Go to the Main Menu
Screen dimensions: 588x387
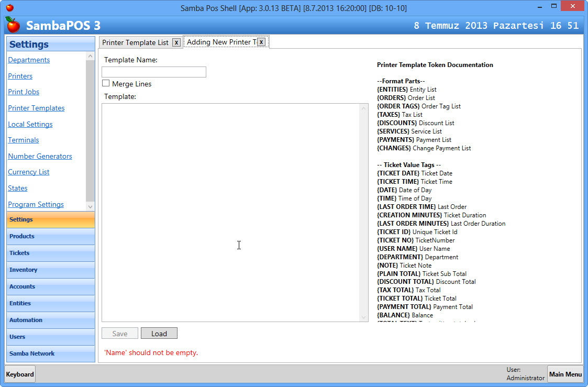(565, 374)
